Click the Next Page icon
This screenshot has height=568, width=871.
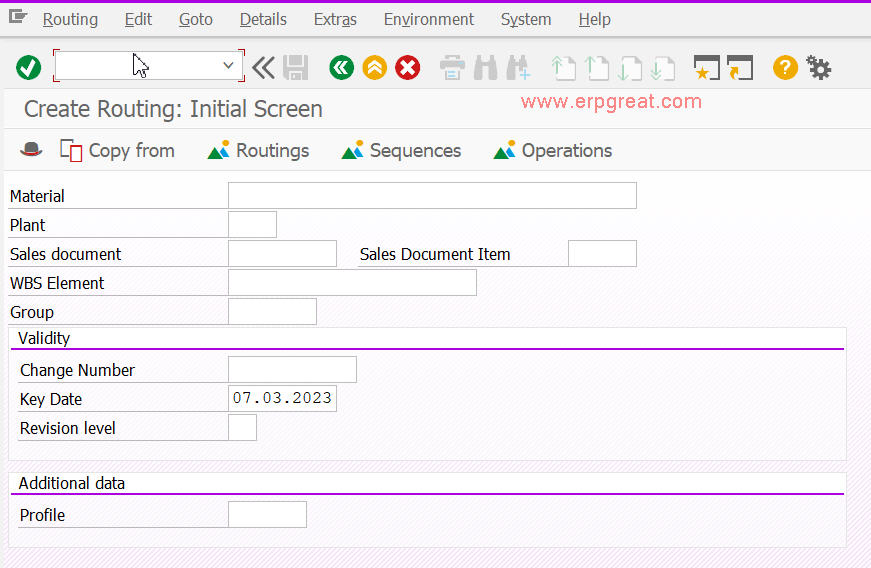[630, 69]
